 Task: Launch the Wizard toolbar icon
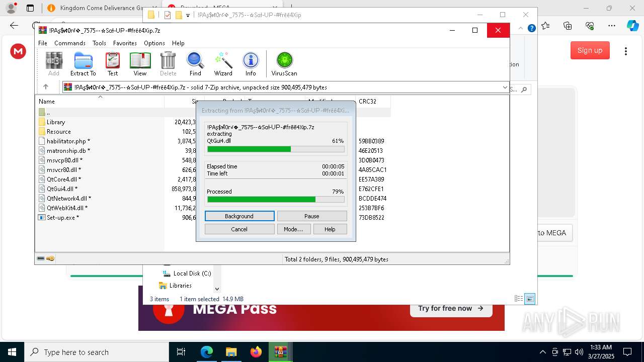click(223, 64)
